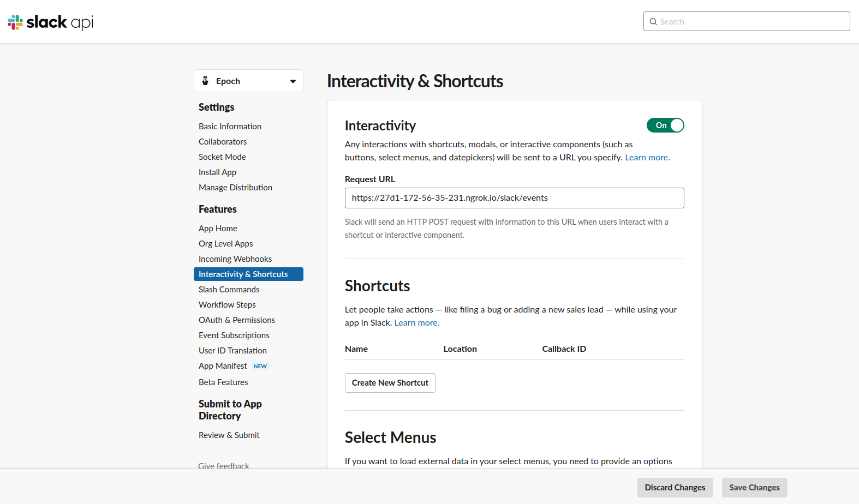Click the Shortcuts section heading
Viewport: 859px width, 504px height.
377,286
